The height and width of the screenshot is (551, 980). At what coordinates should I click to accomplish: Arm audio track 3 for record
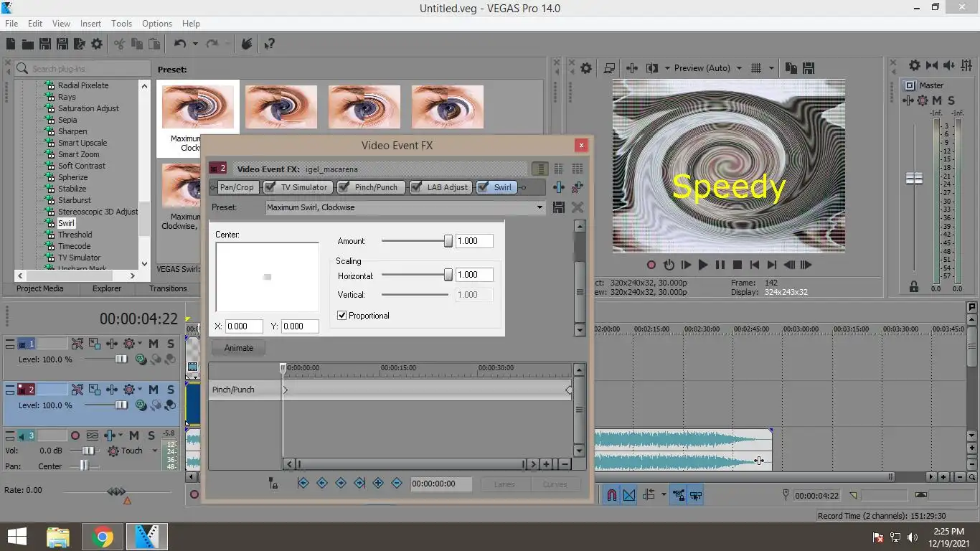75,435
